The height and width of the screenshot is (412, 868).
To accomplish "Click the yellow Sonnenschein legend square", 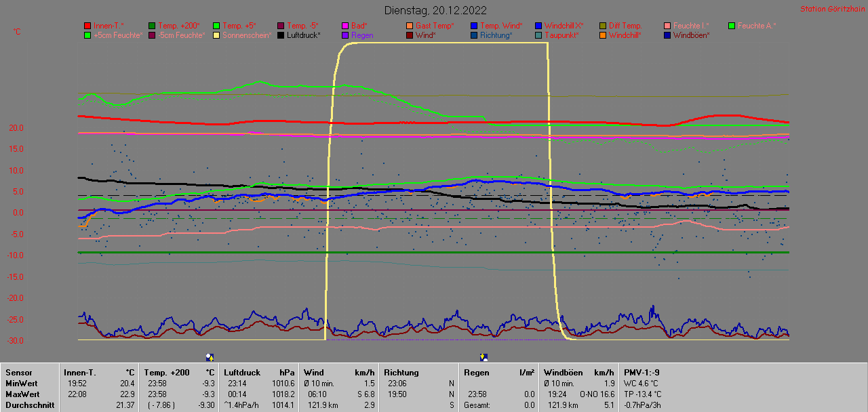I will coord(216,35).
